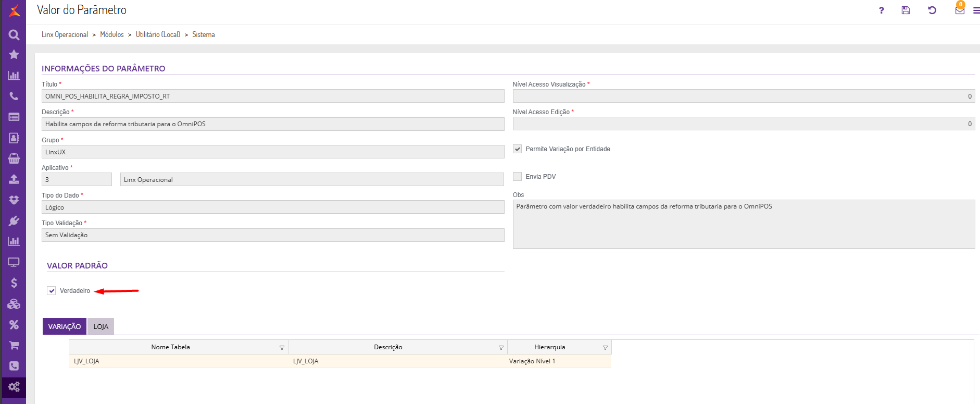Click the percent sign sidebar icon

pos(14,325)
